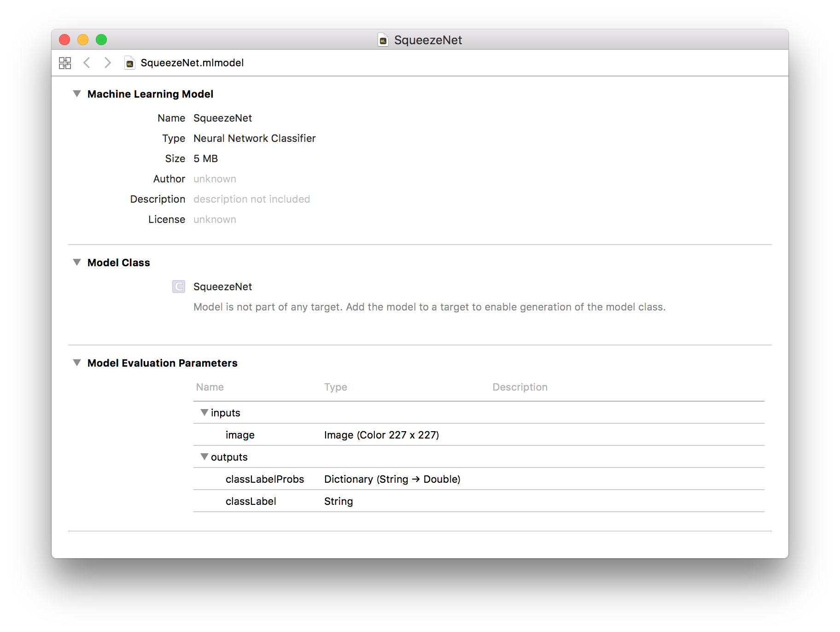Click Dictionary (String → Double) type value

(392, 479)
